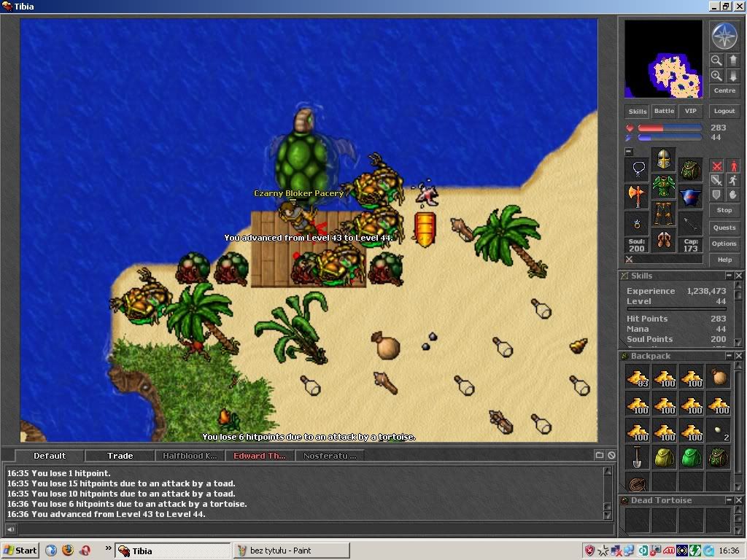Viewport: 747px width, 560px height.
Task: Click the boots equipment slot
Action: 664,239
